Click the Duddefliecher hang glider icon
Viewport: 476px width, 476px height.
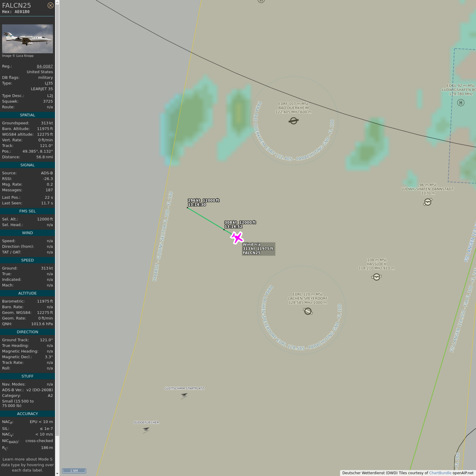tap(146, 430)
